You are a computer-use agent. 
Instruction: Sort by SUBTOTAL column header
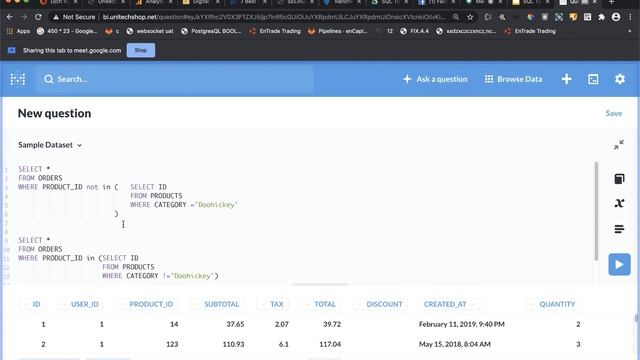pos(217,304)
